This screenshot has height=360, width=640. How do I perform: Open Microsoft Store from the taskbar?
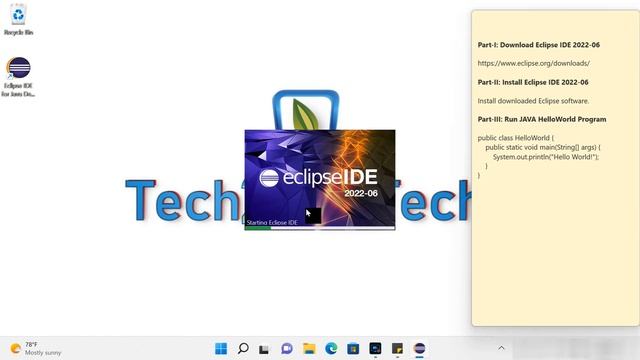point(353,349)
